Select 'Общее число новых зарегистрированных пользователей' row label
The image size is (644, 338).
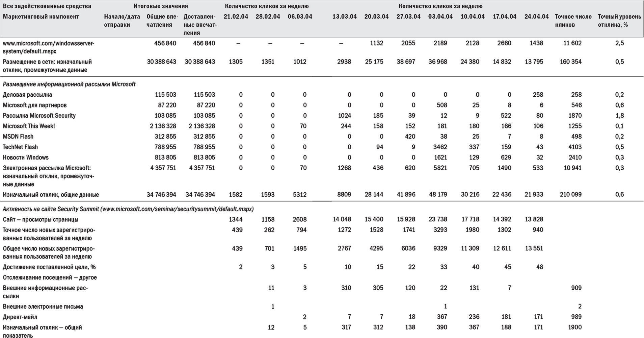[49, 252]
